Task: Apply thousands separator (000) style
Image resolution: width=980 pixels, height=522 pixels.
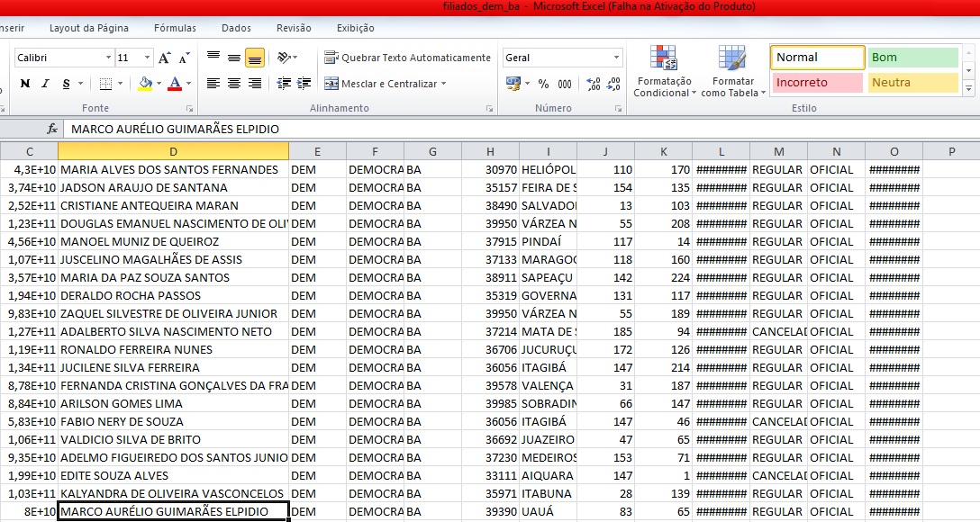Action: click(x=565, y=84)
